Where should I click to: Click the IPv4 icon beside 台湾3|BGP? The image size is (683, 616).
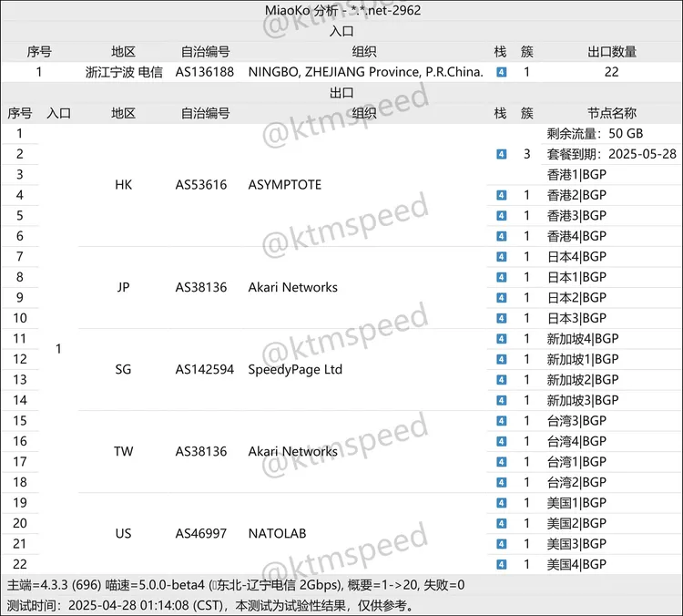coord(501,421)
